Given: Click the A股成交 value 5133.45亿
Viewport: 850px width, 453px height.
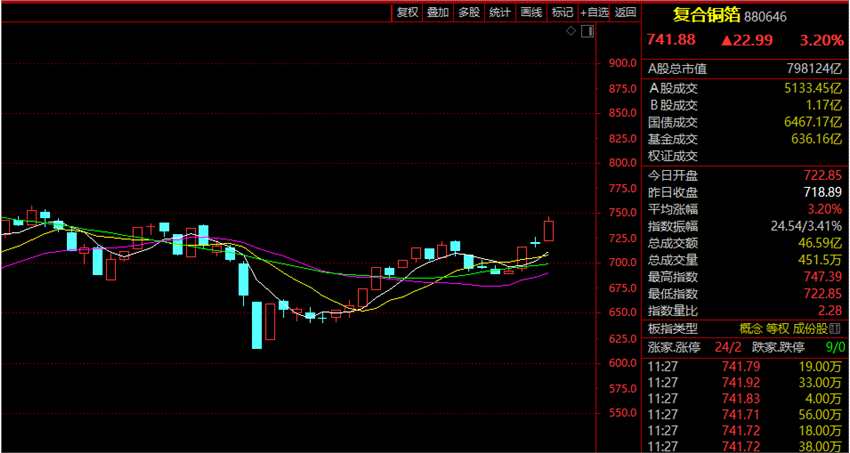Looking at the screenshot, I should coord(814,88).
